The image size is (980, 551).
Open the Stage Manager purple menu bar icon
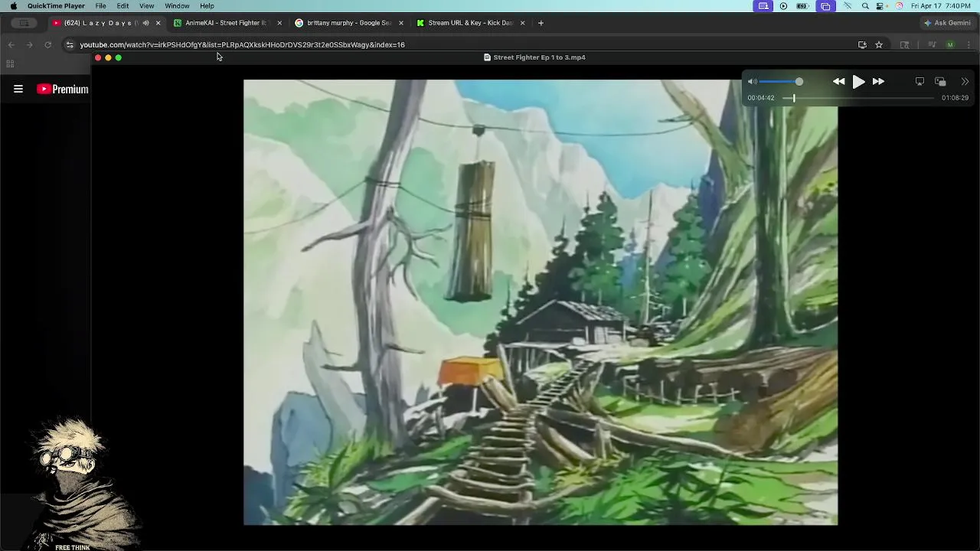pyautogui.click(x=825, y=6)
